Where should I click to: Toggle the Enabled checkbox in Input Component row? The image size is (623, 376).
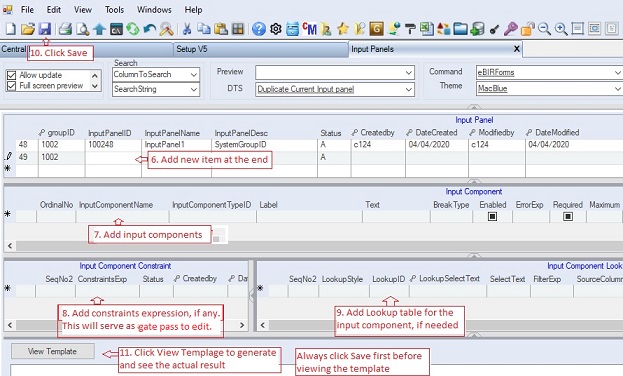(x=492, y=217)
